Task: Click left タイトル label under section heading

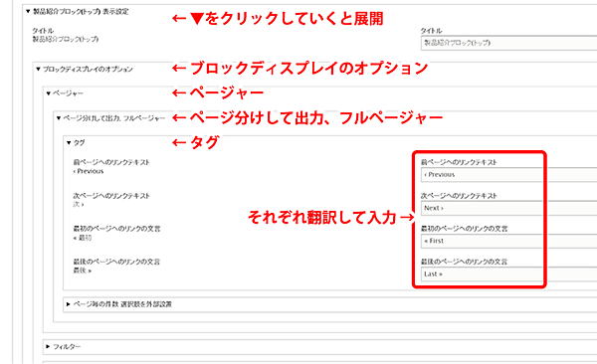Action: tap(43, 31)
